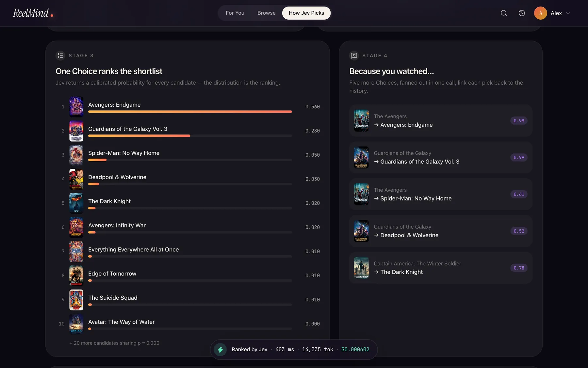The image size is (588, 368).
Task: Click the 403 ms latency value
Action: pos(285,350)
